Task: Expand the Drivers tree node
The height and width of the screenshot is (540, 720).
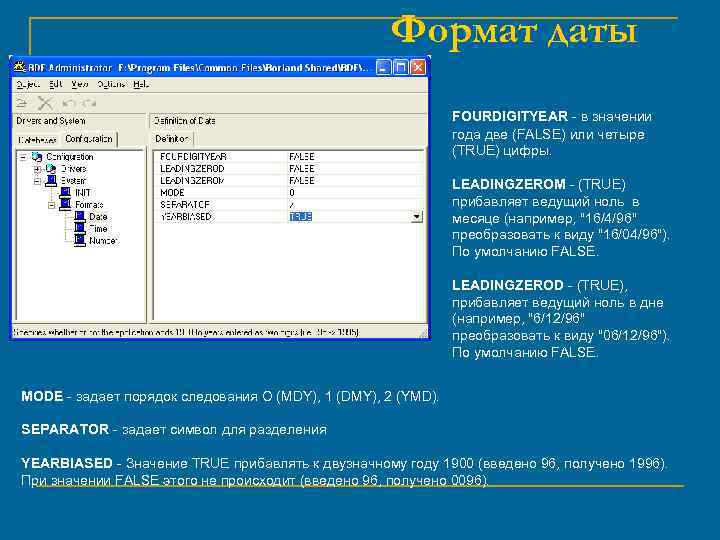Action: (38, 169)
